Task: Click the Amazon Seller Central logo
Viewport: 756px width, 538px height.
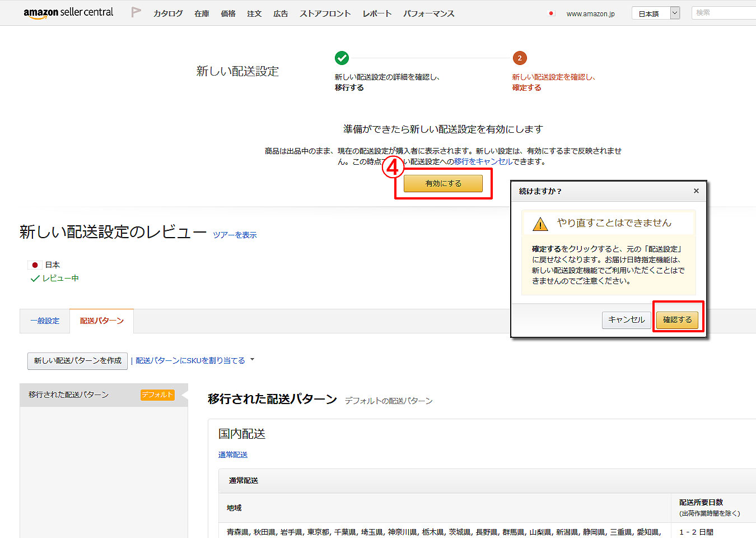Action: [x=68, y=12]
